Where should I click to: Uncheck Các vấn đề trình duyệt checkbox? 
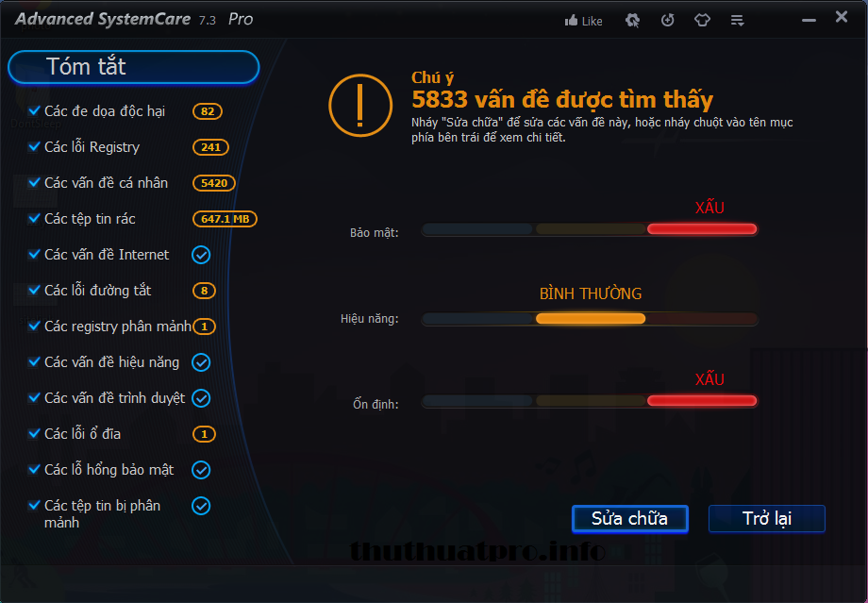point(34,397)
